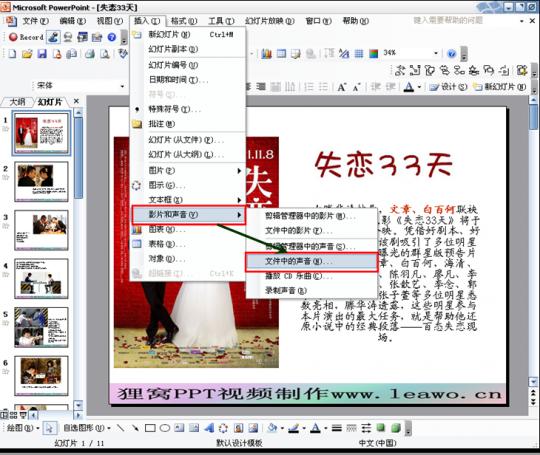This screenshot has width=540, height=455.
Task: Click the Select Objects arrow tool
Action: pyautogui.click(x=50, y=428)
